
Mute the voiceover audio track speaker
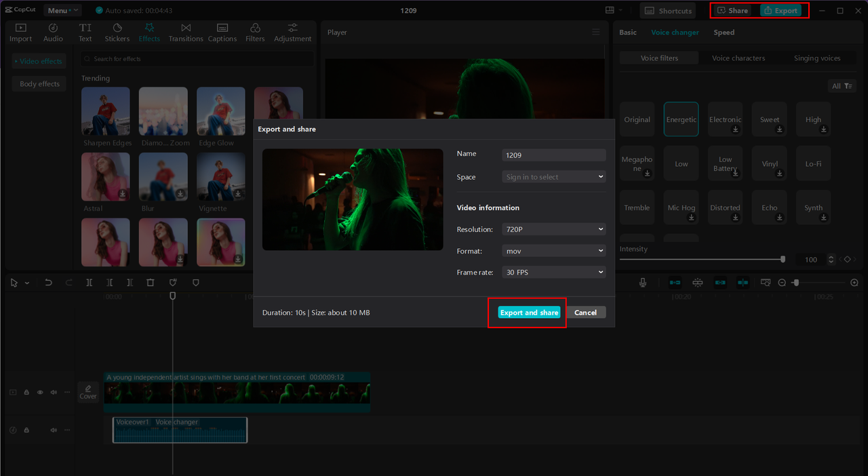(x=54, y=430)
